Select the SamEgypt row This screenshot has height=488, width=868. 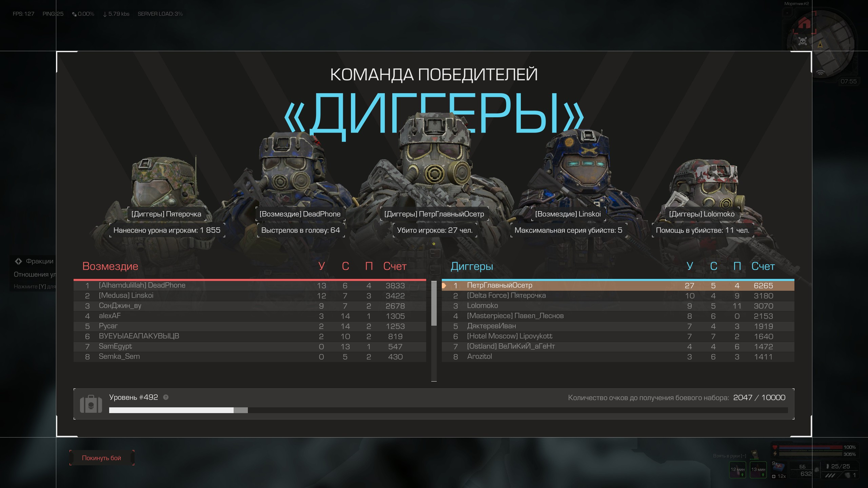click(250, 347)
